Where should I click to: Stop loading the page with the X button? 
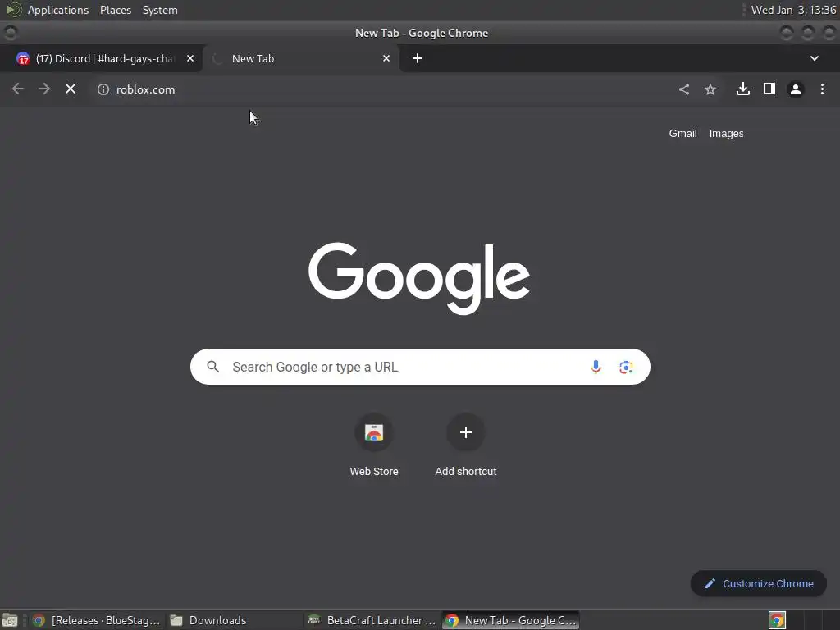tap(71, 89)
